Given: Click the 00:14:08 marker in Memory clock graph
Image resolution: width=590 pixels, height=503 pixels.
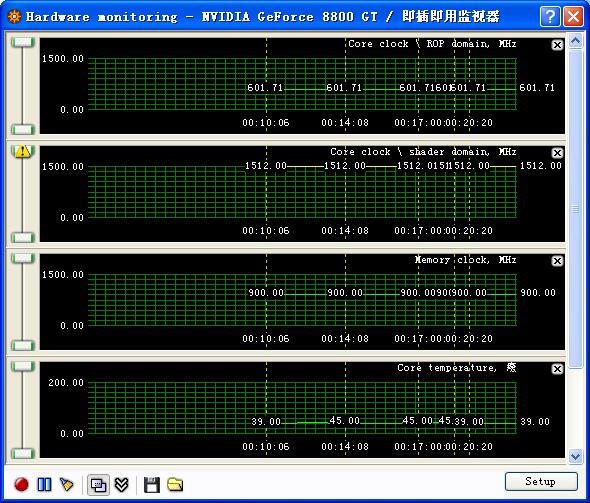Looking at the screenshot, I should point(345,339).
